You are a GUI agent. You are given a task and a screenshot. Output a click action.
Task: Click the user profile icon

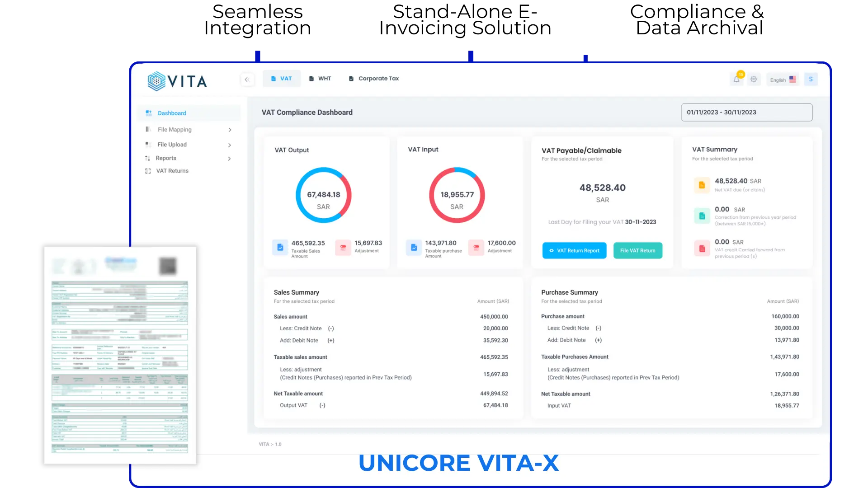(x=810, y=79)
